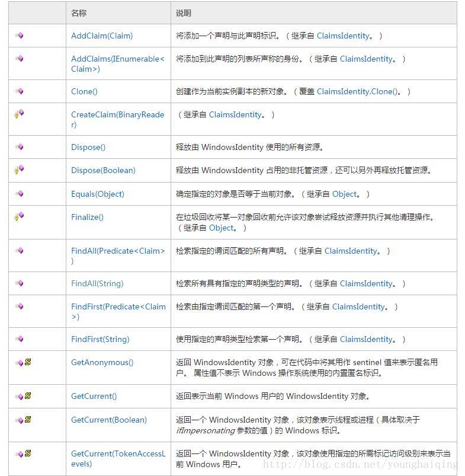Click the method icon in the GetAnonymous() row
Screen dimensions: 465x476
click(x=20, y=363)
